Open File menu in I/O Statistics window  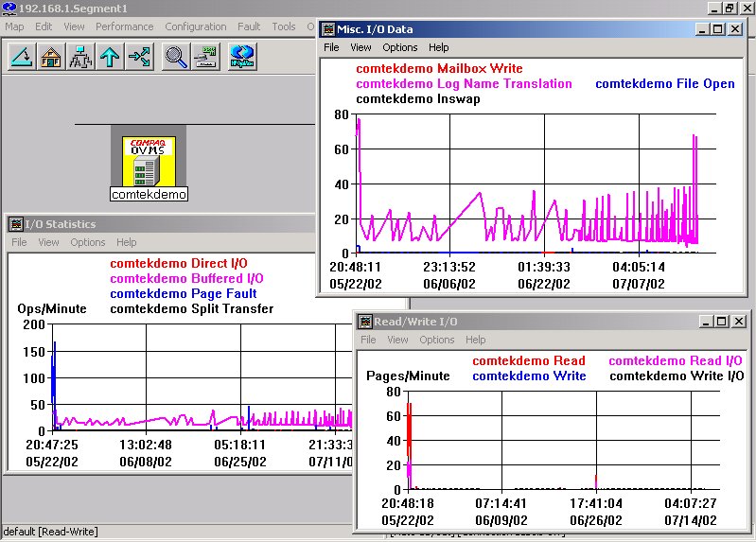(x=19, y=242)
